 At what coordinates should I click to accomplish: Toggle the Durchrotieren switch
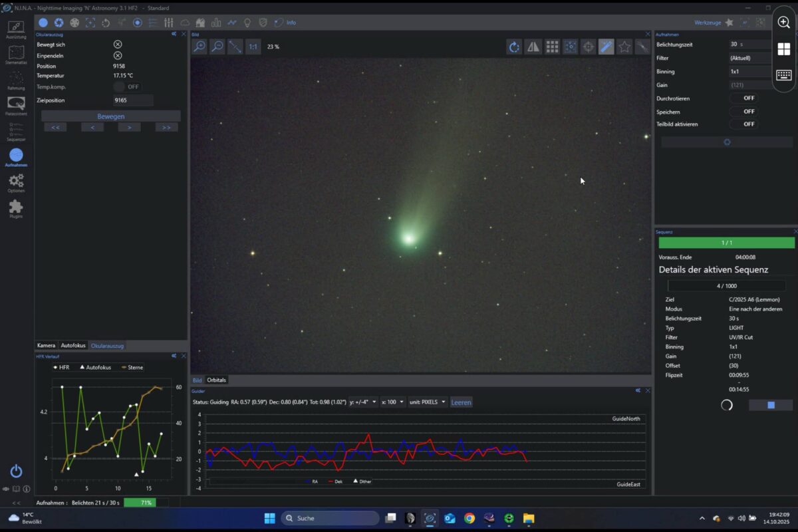coord(743,98)
